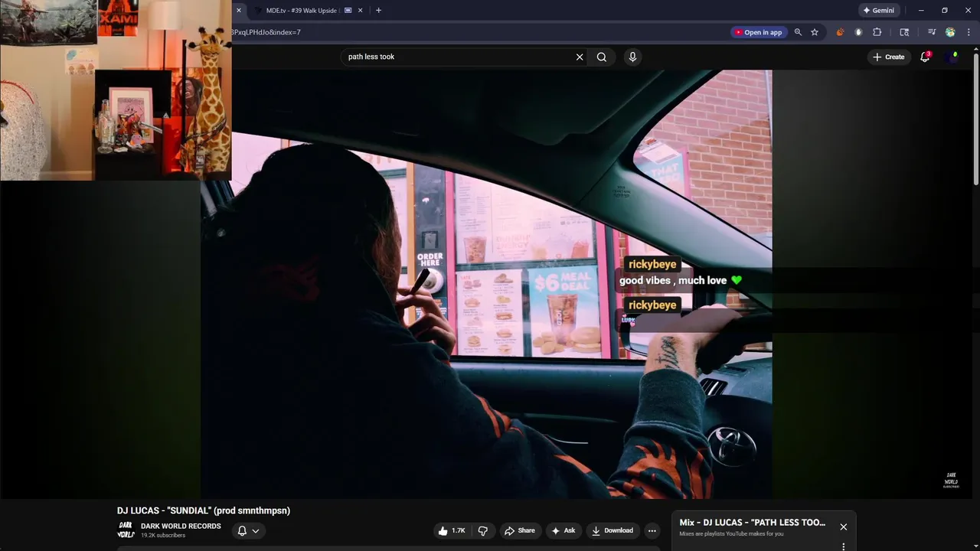The image size is (980, 551).
Task: Open a new browser tab
Action: point(378,11)
